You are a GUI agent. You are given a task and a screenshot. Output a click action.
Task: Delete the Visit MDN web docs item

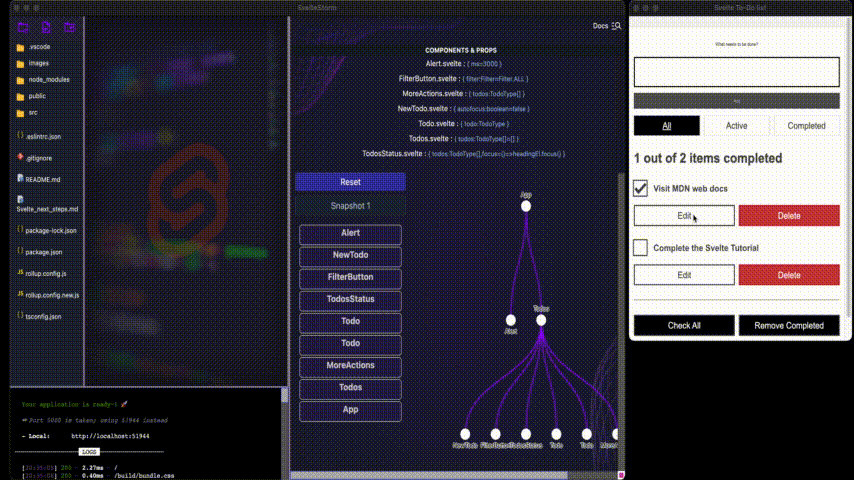pos(789,216)
